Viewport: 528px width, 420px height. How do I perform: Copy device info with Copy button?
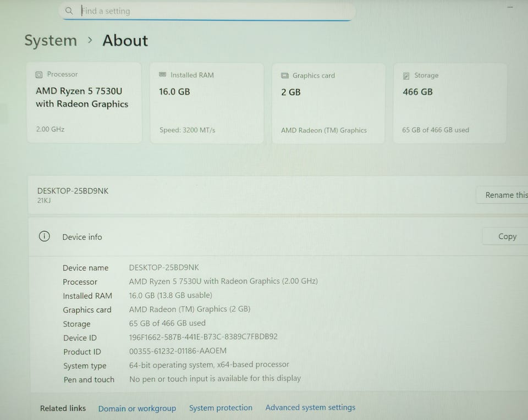tap(505, 236)
